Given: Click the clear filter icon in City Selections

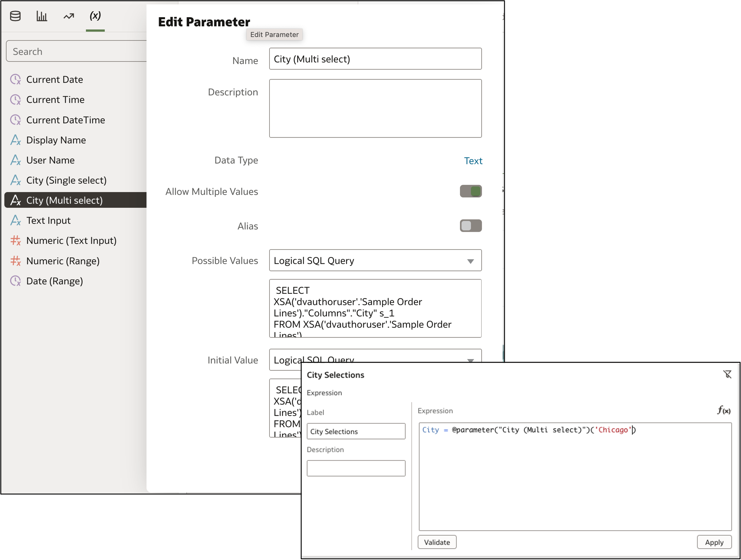Looking at the screenshot, I should click(728, 374).
